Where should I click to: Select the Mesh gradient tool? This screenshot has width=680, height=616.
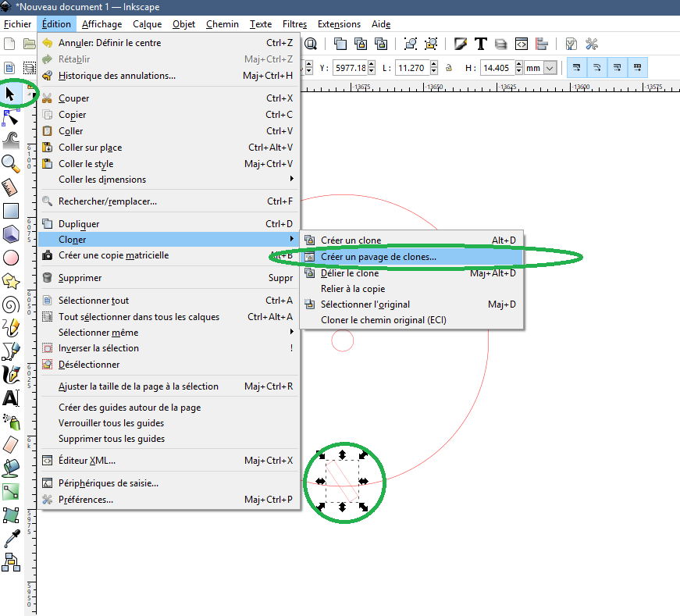click(11, 515)
